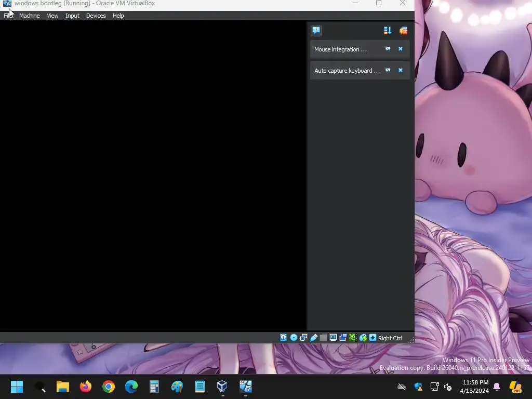Screen dimensions: 532x399
Task: Click the notification sort order icon
Action: [388, 31]
